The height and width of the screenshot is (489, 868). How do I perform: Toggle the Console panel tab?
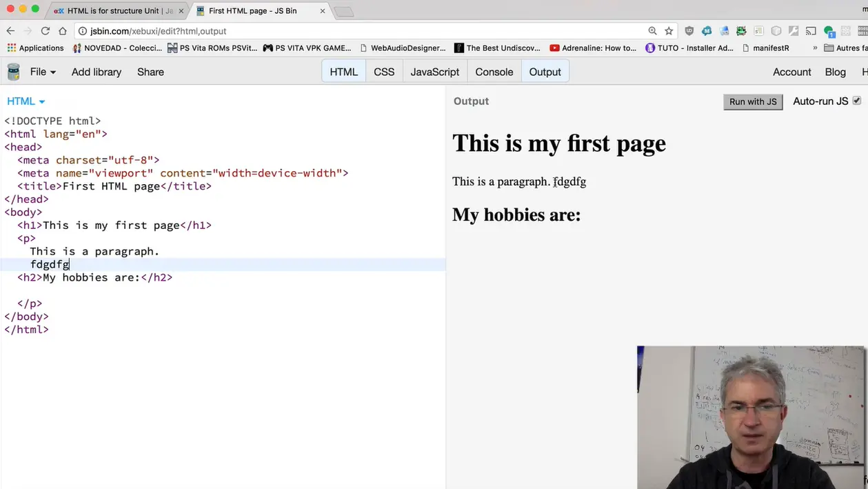click(x=494, y=72)
